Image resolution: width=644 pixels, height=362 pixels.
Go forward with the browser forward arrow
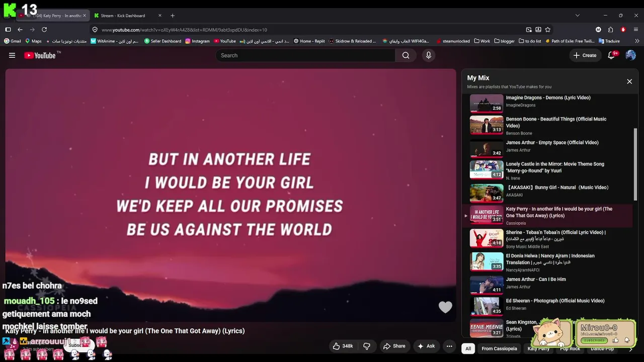pos(32,30)
